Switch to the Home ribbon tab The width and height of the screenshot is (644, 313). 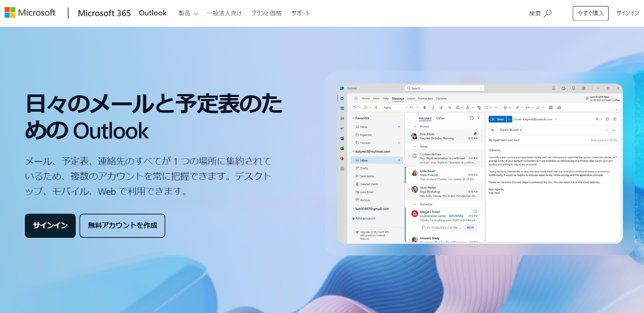(x=365, y=98)
